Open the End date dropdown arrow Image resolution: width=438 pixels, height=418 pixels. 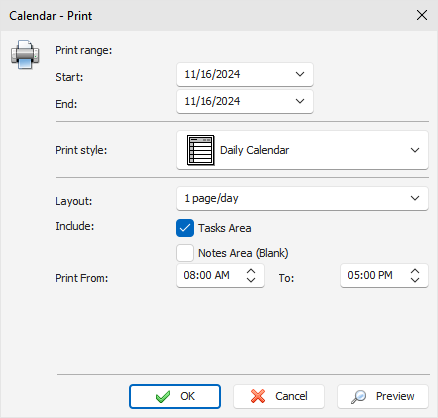[300, 101]
